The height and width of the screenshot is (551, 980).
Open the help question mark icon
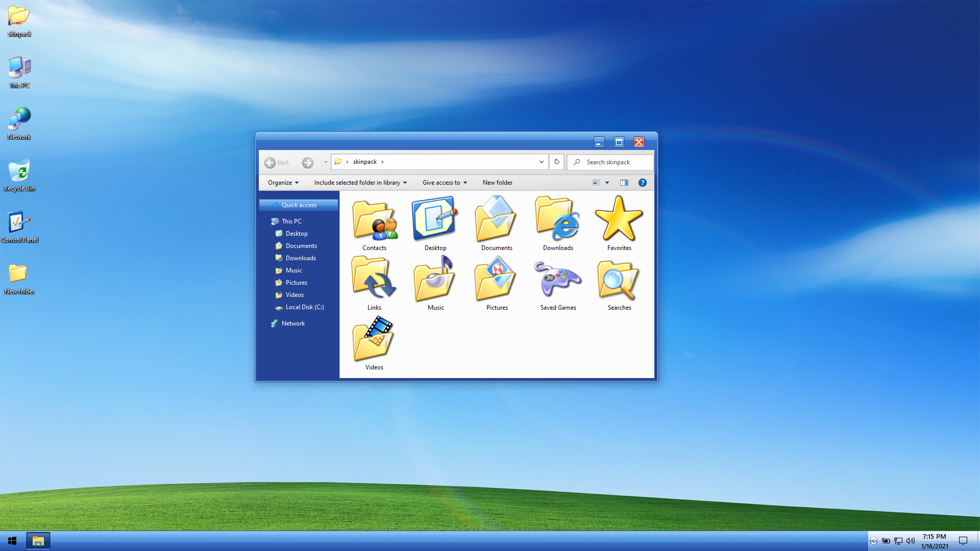click(642, 183)
